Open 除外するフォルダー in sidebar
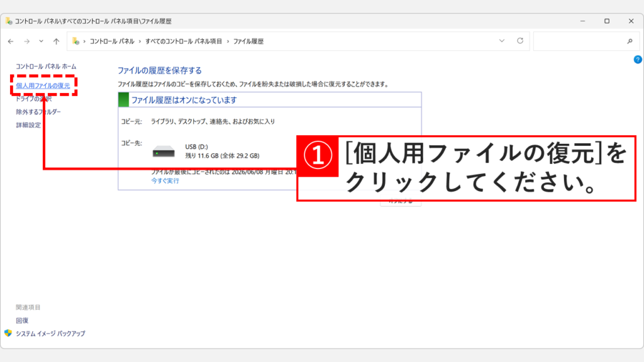The width and height of the screenshot is (644, 362). coord(38,112)
